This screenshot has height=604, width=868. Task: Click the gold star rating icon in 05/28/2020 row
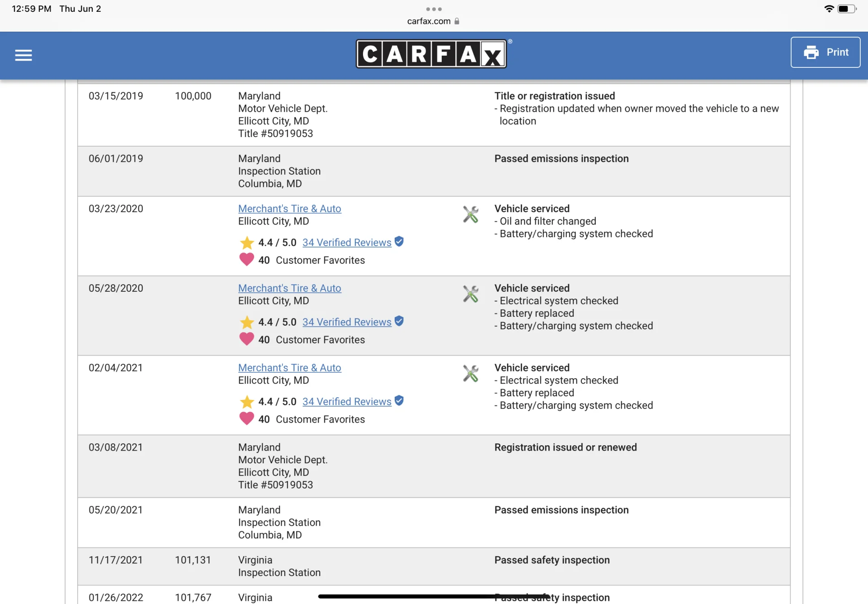tap(247, 322)
